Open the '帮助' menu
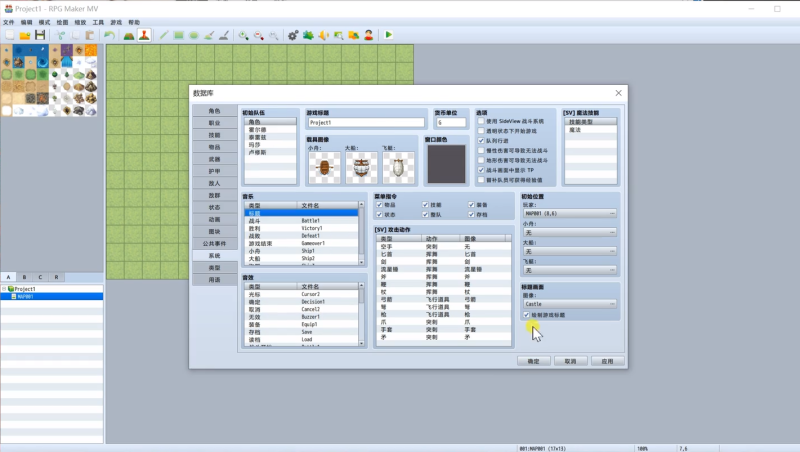This screenshot has height=452, width=800. pyautogui.click(x=134, y=22)
